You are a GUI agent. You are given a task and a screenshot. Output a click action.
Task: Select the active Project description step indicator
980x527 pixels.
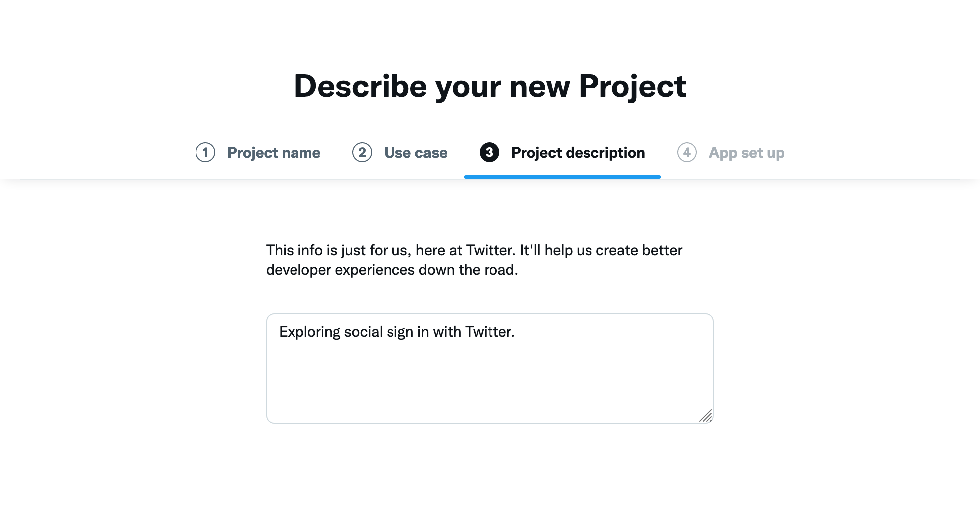point(578,153)
